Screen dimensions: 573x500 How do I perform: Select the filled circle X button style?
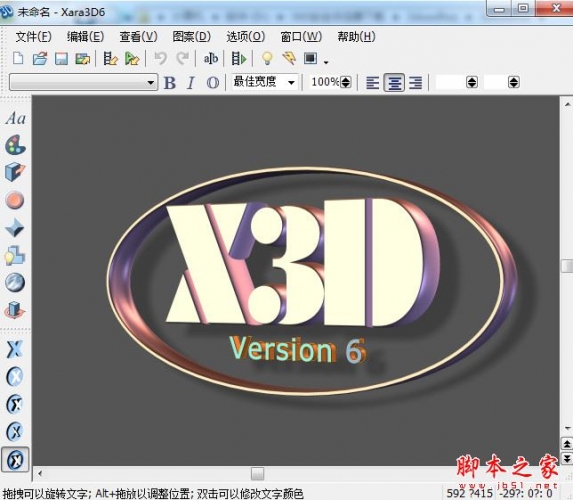[x=15, y=376]
